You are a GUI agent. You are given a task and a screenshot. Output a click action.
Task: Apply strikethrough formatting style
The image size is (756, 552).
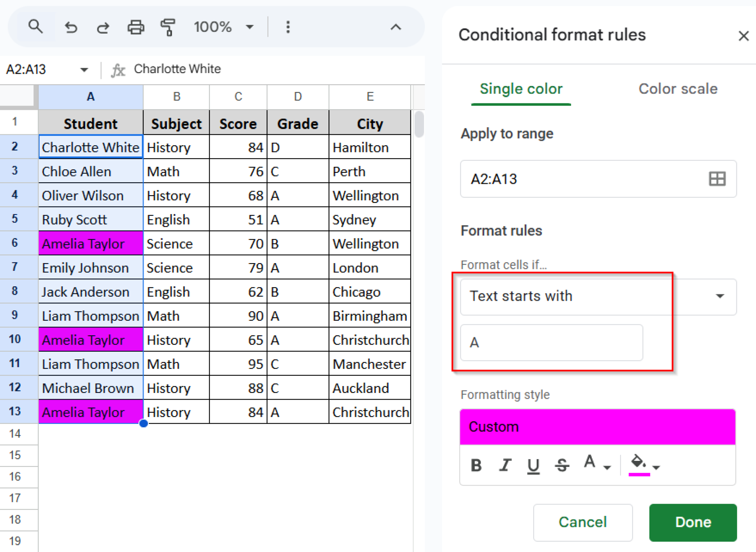tap(561, 465)
